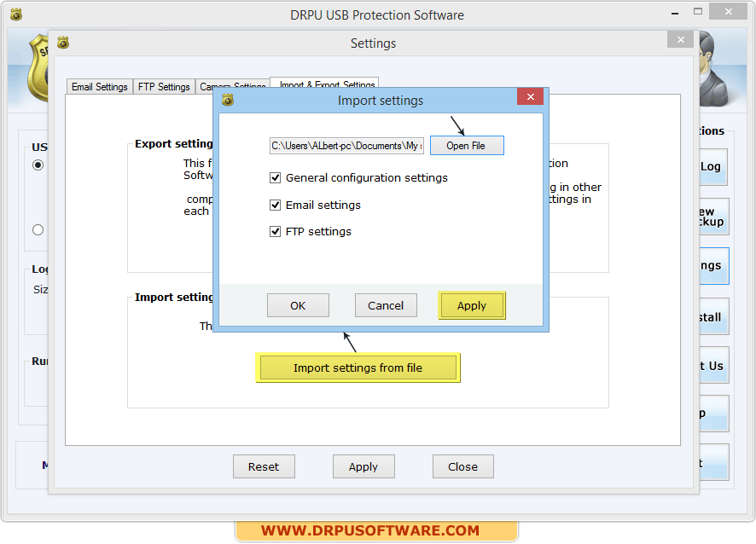
Task: Apply the import settings in the dialog
Action: click(x=472, y=305)
